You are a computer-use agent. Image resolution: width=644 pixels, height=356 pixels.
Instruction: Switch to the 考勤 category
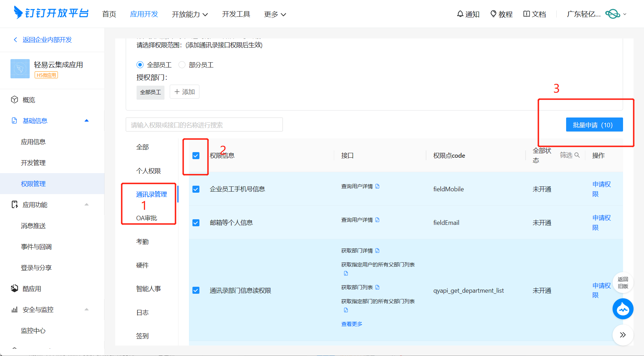[x=142, y=242]
